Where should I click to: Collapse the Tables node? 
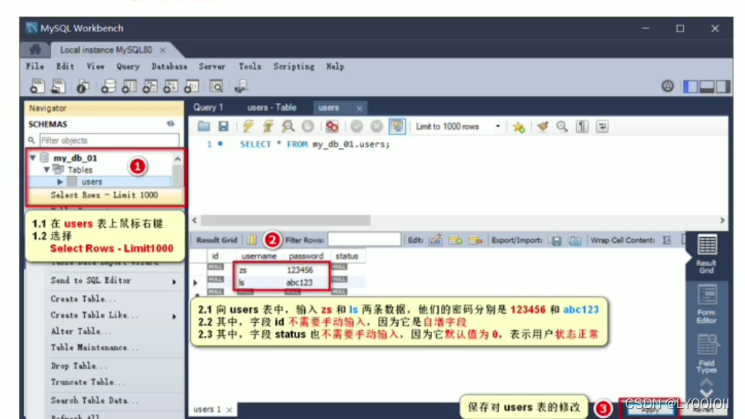point(47,170)
